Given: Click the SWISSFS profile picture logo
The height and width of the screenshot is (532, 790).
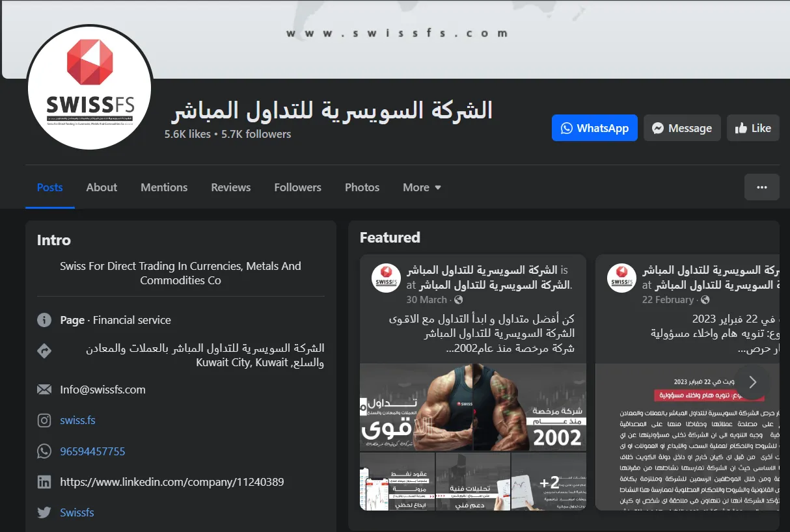Looking at the screenshot, I should [90, 86].
